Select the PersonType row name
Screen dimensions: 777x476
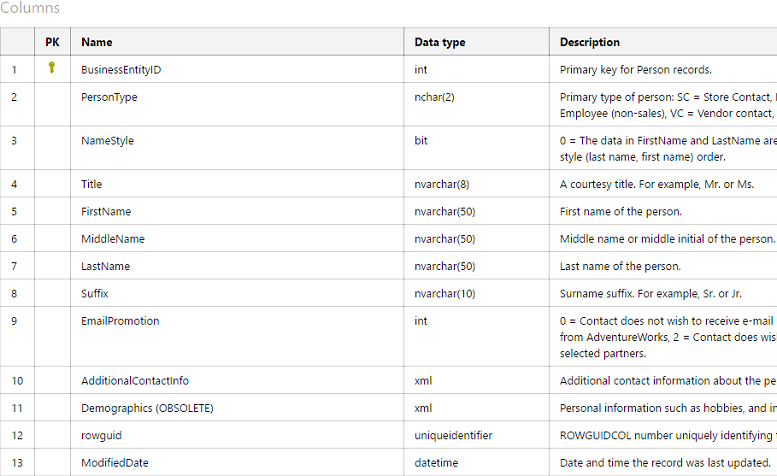point(109,97)
